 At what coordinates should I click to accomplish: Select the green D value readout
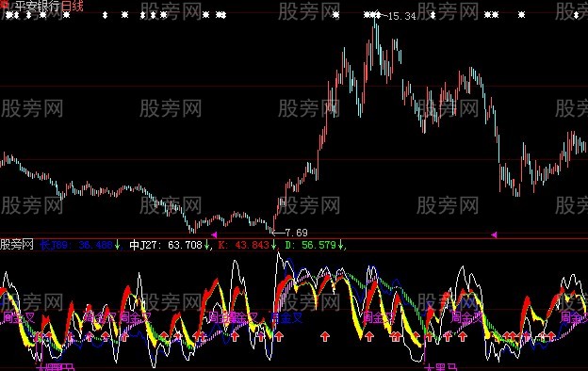point(311,245)
